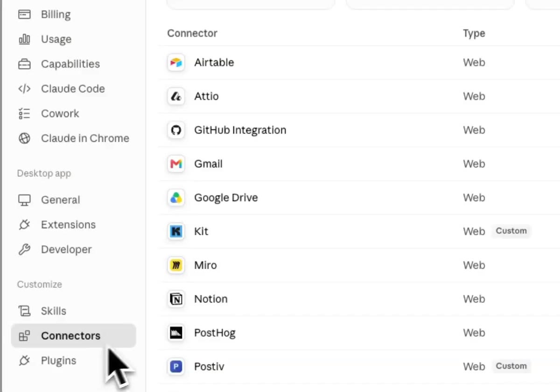Click the Notion logo icon

pyautogui.click(x=176, y=299)
